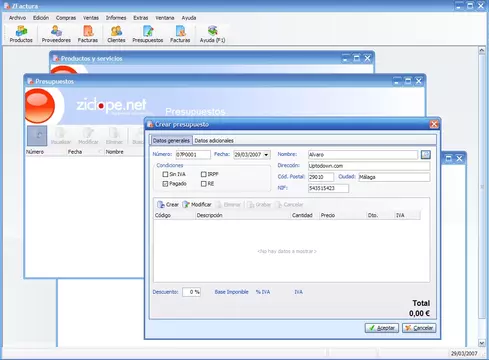
Task: Click Número column header in Presupuestos window
Action: [x=46, y=152]
